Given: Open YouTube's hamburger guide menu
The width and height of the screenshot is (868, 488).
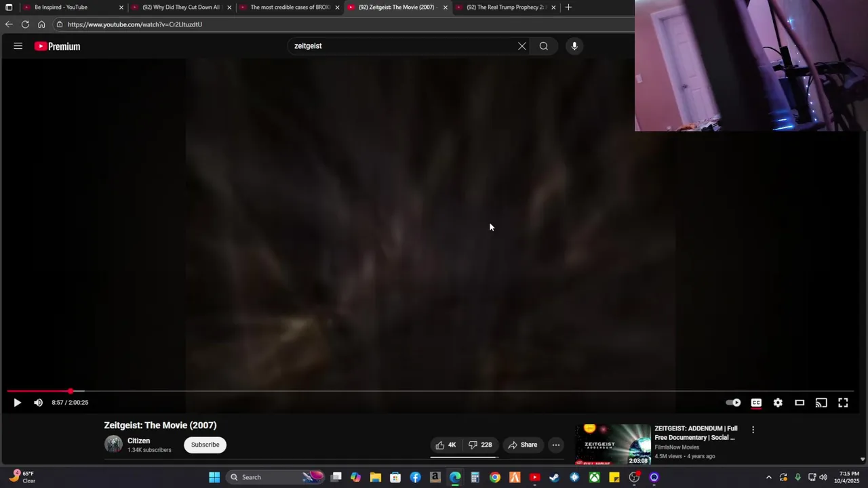Looking at the screenshot, I should (x=18, y=46).
